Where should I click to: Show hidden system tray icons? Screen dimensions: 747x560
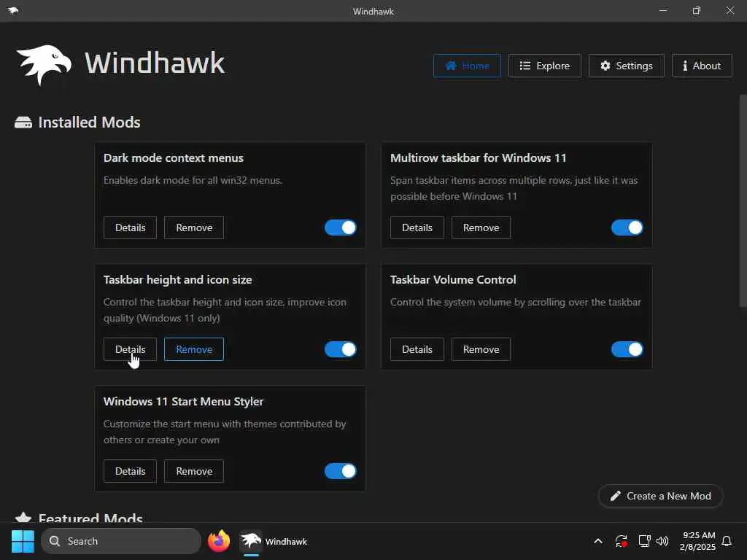(598, 542)
